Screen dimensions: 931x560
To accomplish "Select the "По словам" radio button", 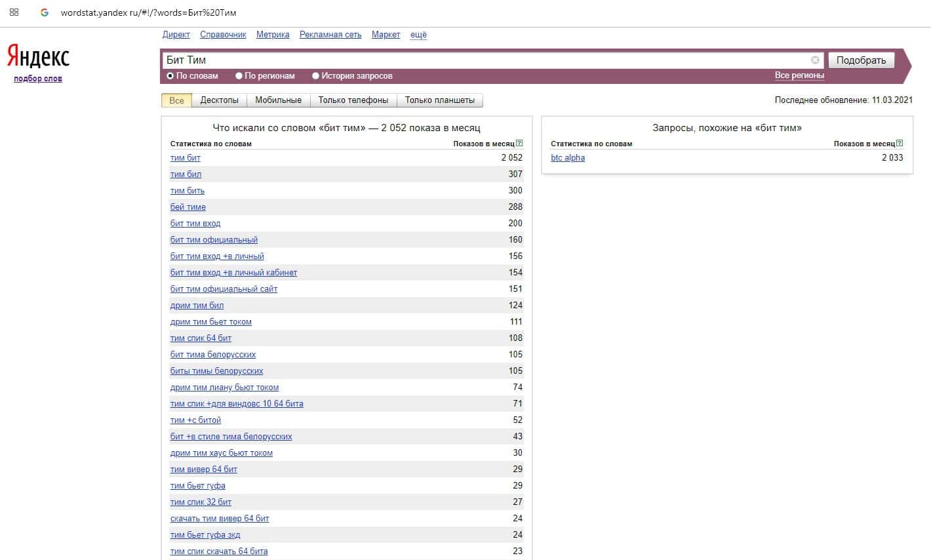I will (x=170, y=76).
